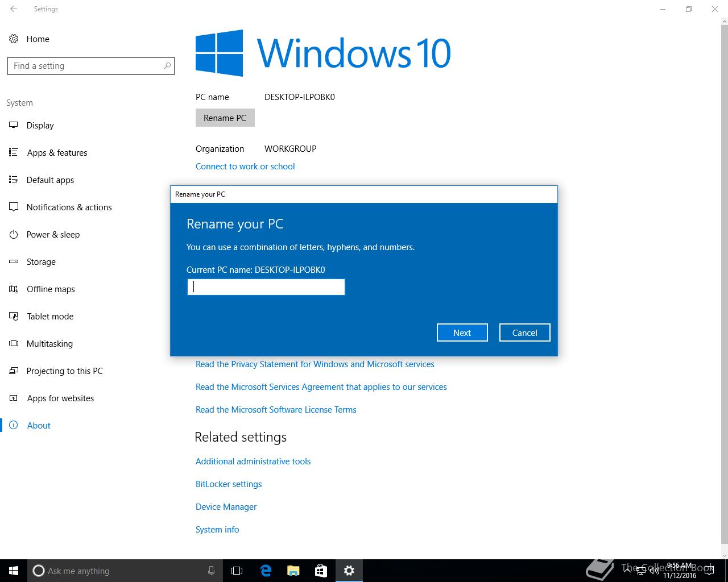The image size is (728, 582).
Task: Select Offline maps in the sidebar
Action: (x=51, y=289)
